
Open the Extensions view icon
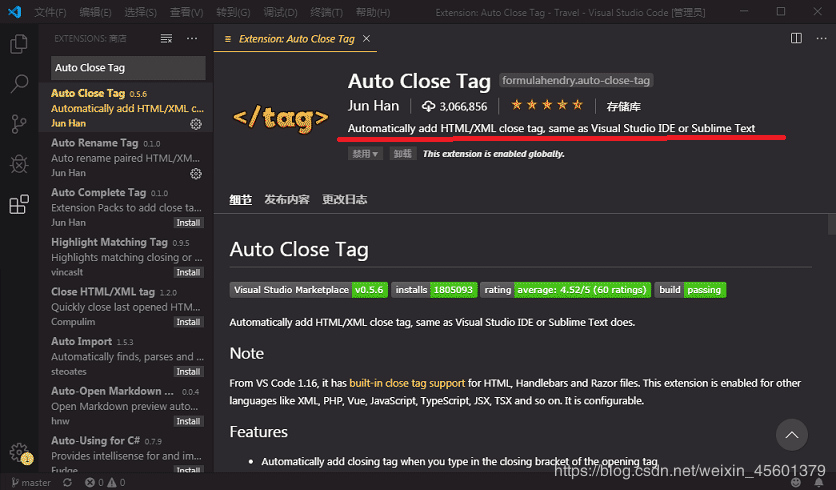[x=18, y=205]
